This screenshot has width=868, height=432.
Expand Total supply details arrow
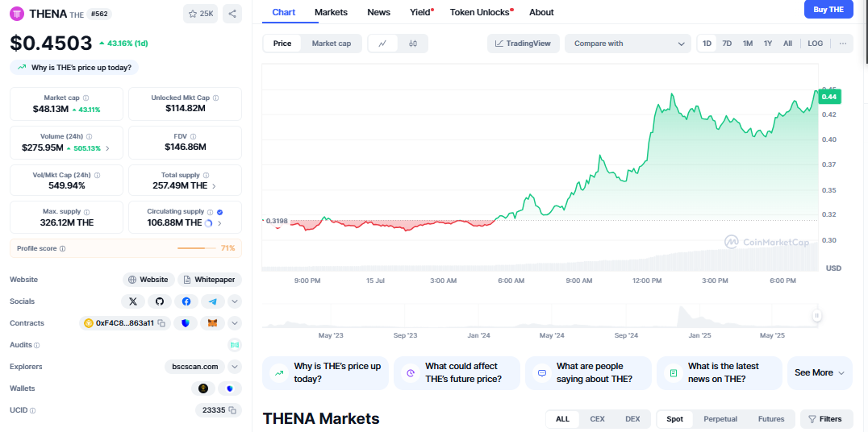215,186
